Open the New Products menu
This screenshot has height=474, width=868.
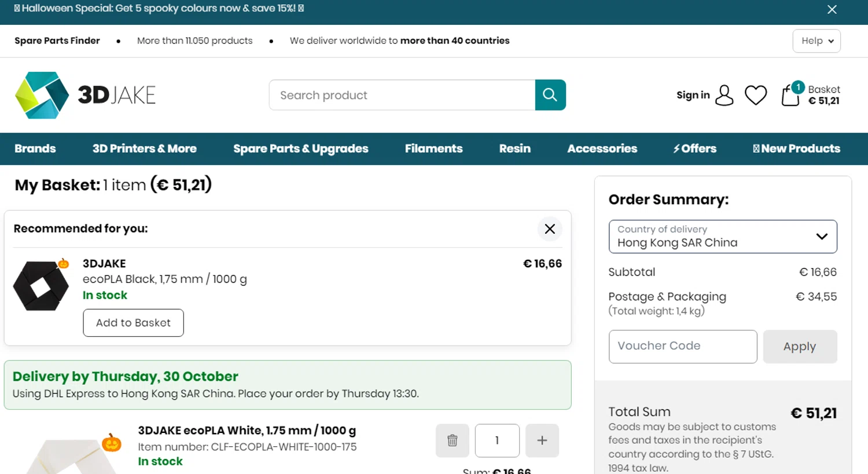[796, 149]
